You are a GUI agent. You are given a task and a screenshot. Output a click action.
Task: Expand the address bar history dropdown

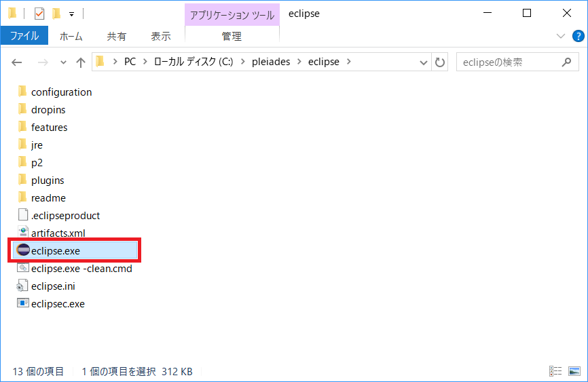click(424, 62)
